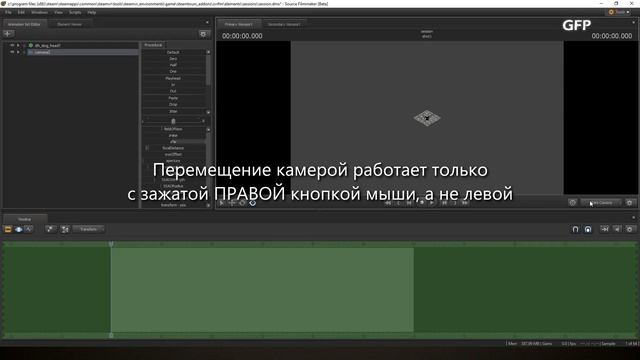Image resolution: width=640 pixels, height=360 pixels.
Task: Click the green model icon of sfn_king_head1
Action: click(31, 45)
